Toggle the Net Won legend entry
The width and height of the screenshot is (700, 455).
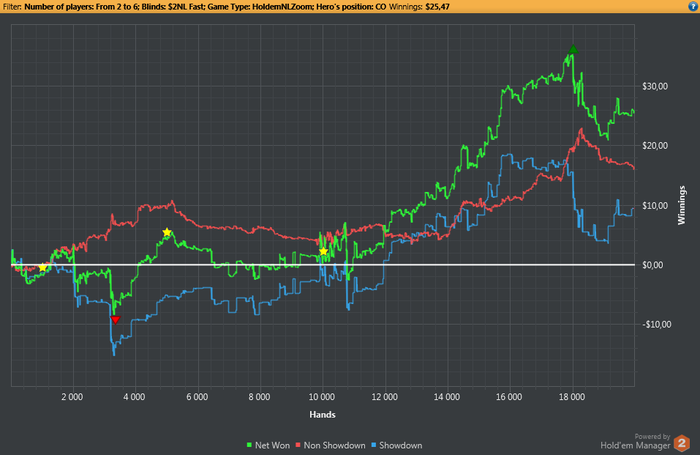pyautogui.click(x=268, y=445)
